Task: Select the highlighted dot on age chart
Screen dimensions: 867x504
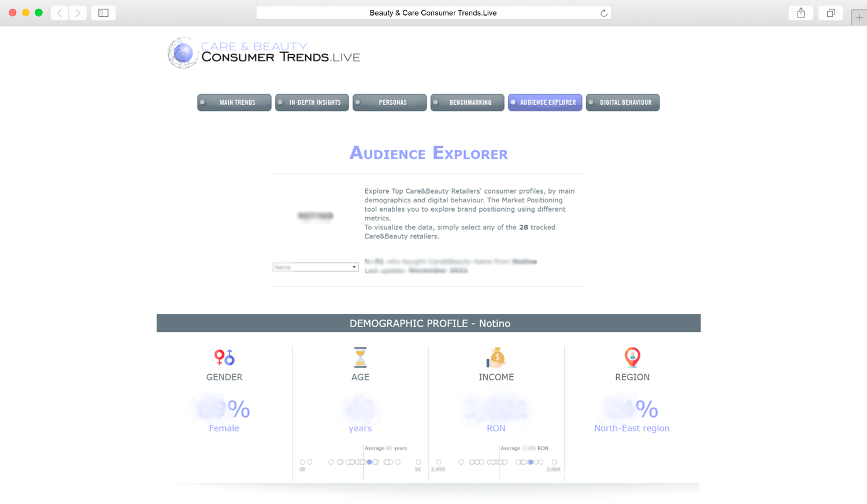Action: tap(369, 462)
